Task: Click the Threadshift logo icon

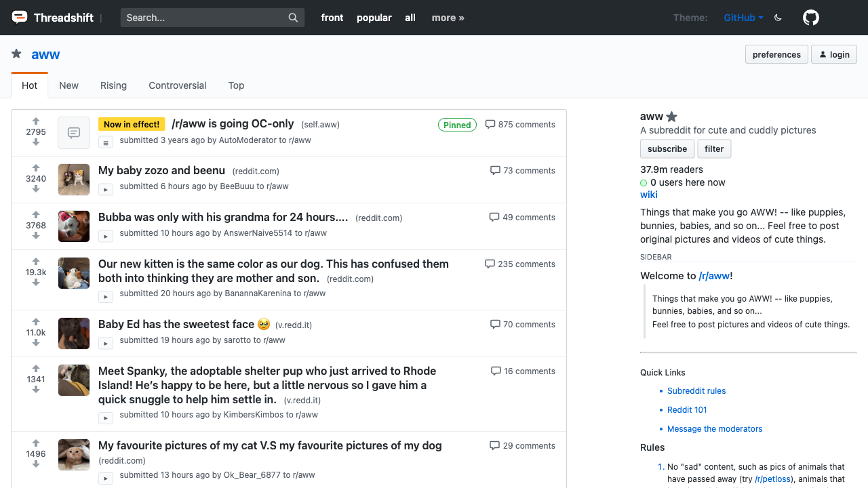Action: pos(20,18)
